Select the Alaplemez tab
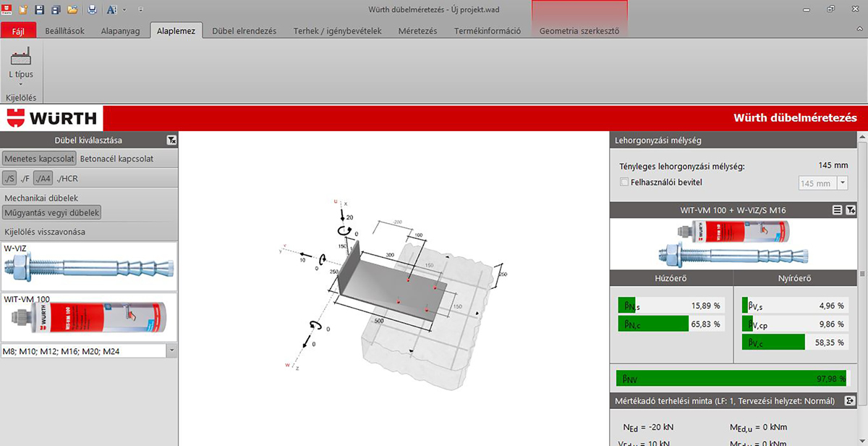Viewport: 868px width, 446px height. [176, 31]
